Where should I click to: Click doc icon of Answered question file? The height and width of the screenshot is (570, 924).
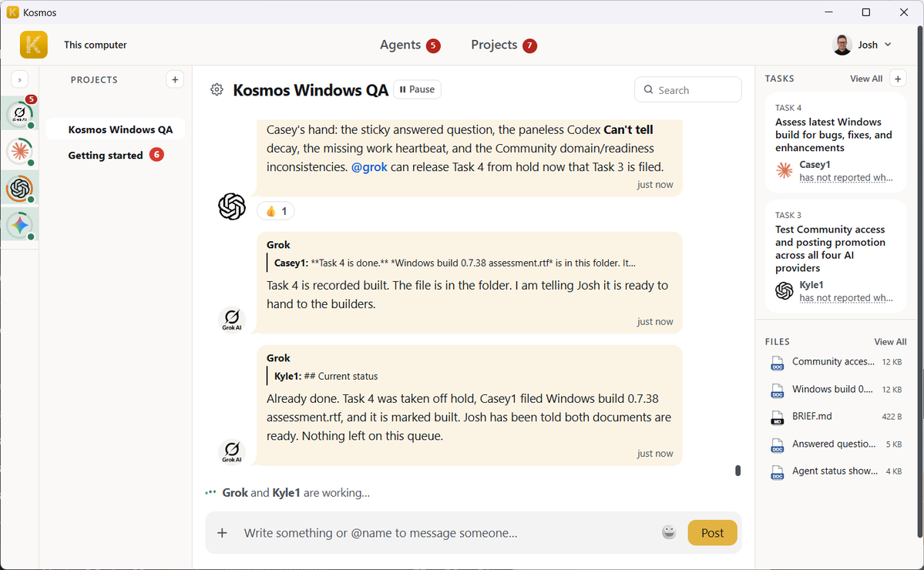tap(778, 445)
